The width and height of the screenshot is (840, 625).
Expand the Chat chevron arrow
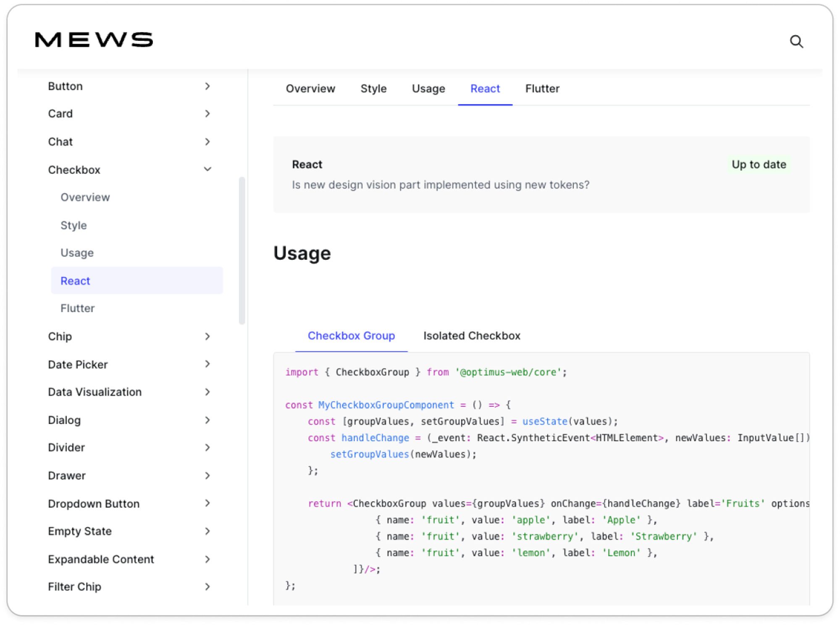click(x=207, y=142)
